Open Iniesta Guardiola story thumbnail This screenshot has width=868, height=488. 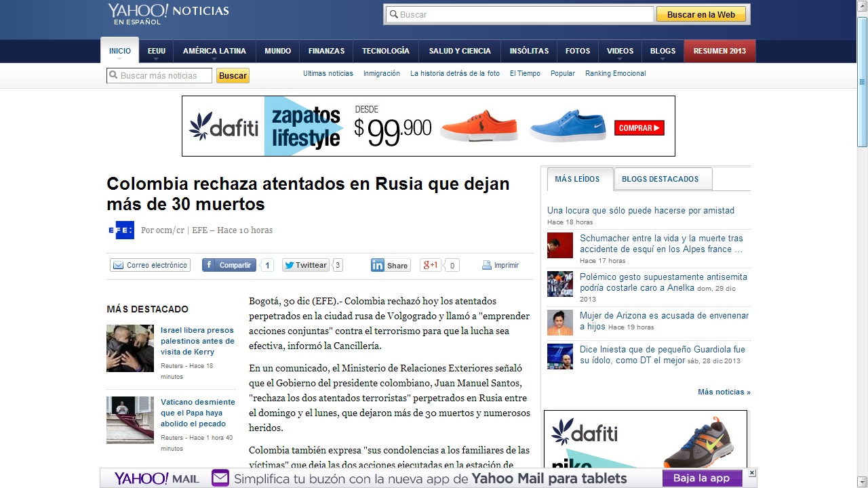tap(560, 357)
